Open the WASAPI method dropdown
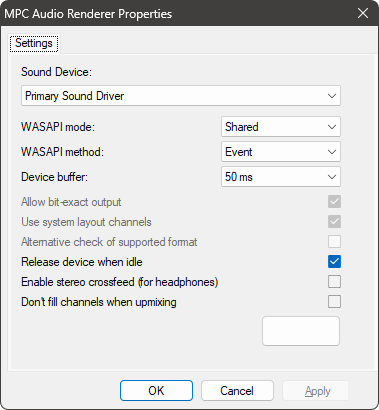379x410 pixels. tap(281, 152)
